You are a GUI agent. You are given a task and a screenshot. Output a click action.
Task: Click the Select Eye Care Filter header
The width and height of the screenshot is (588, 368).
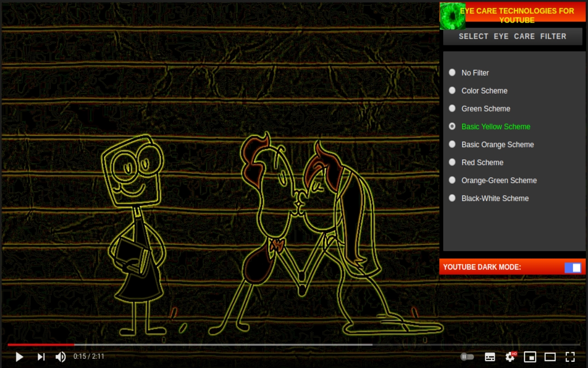512,36
